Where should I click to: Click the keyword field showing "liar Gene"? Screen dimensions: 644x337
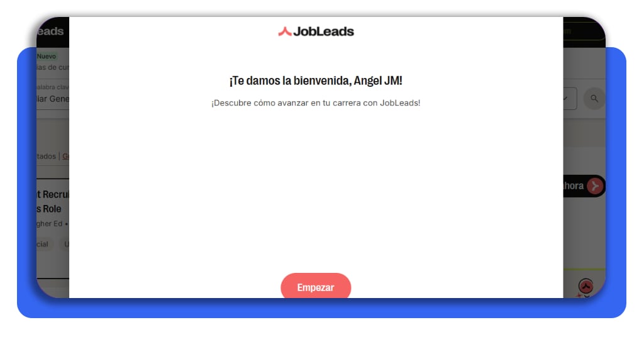pos(53,99)
